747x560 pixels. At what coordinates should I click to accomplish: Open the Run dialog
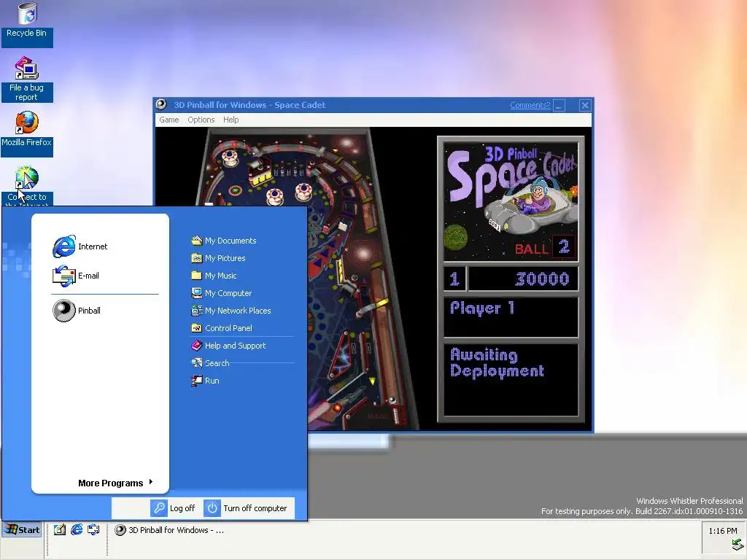click(205, 381)
